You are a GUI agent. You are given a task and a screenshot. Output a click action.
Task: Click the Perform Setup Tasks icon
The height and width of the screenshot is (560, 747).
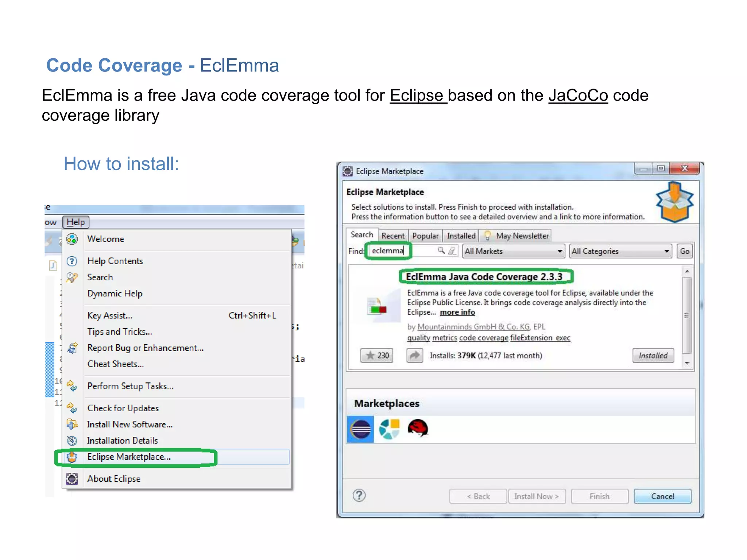72,386
